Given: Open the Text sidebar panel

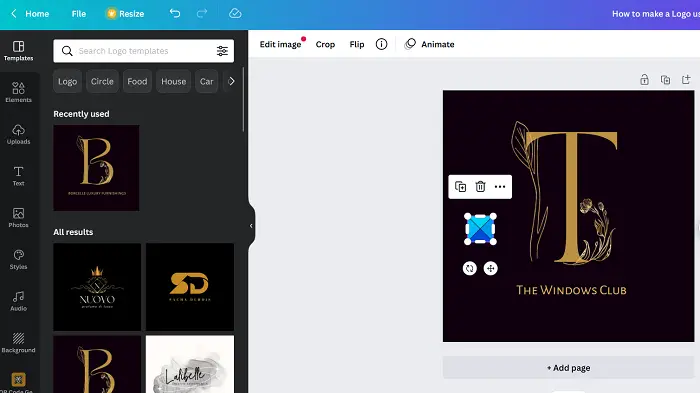Looking at the screenshot, I should [18, 176].
